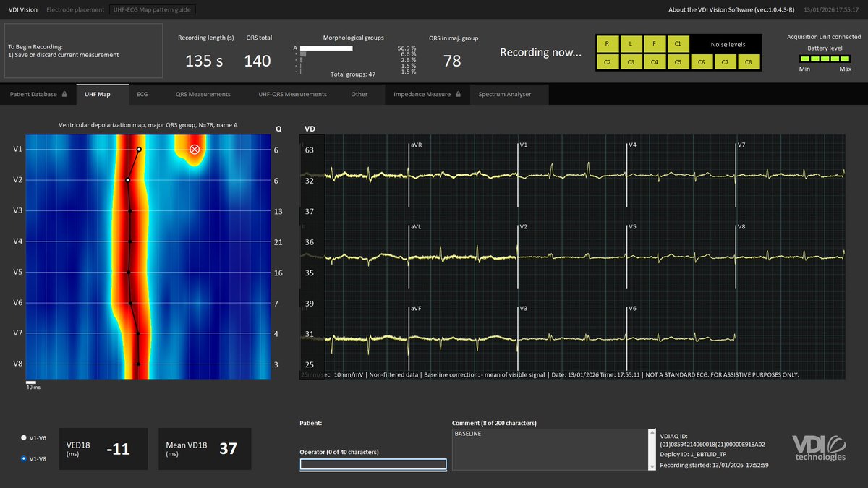
Task: Click the C1 electrode noise indicator
Action: coord(678,44)
